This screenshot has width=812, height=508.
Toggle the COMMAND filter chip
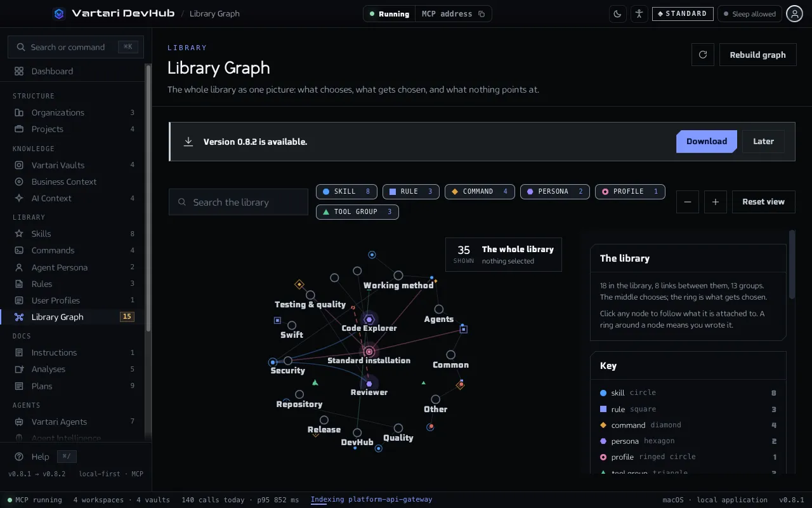[x=480, y=192]
